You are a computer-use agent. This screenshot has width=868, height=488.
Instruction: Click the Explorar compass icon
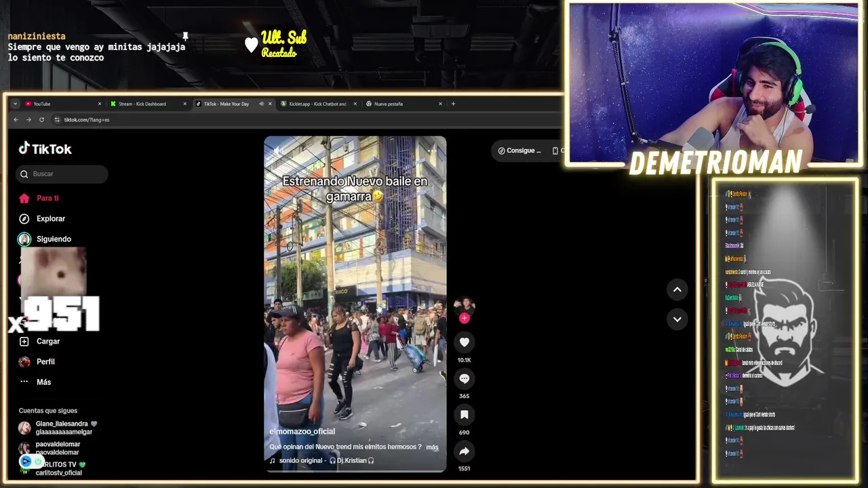pyautogui.click(x=24, y=218)
